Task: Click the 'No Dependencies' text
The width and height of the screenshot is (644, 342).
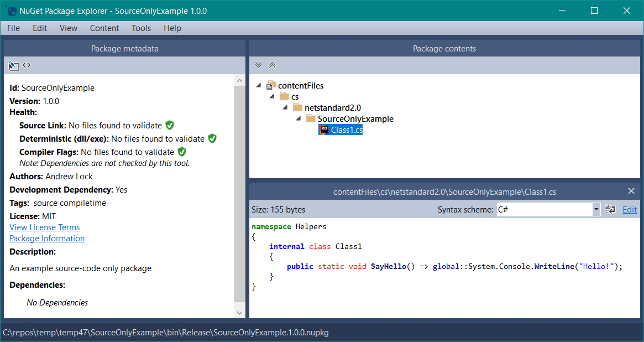Action: point(57,303)
